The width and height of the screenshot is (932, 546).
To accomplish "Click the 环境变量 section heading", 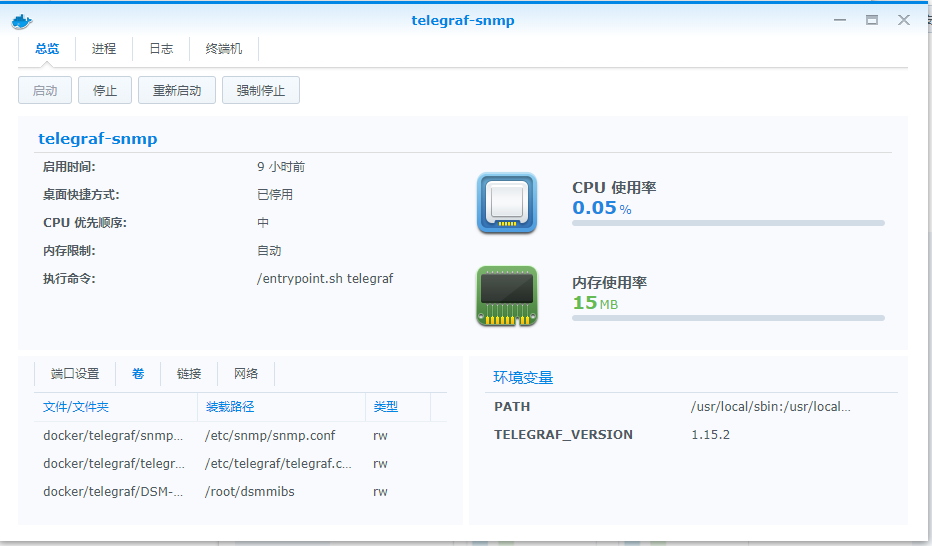I will pos(523,378).
